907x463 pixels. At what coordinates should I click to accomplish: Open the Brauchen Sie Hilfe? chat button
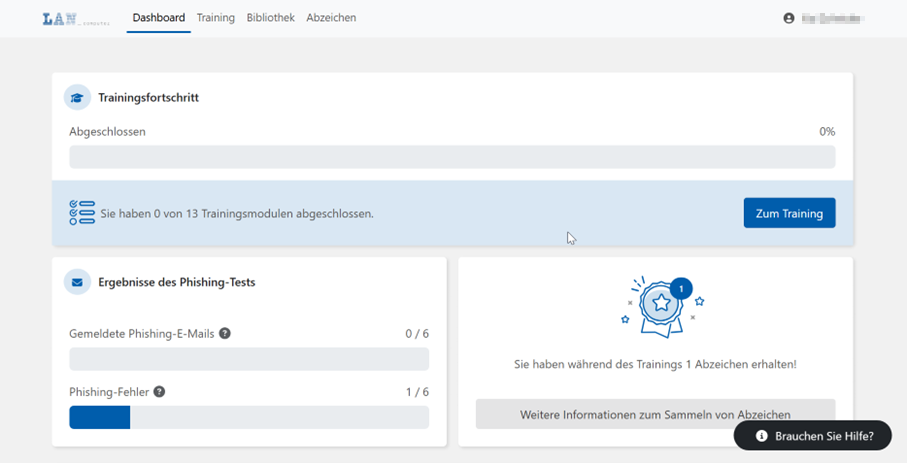pyautogui.click(x=812, y=436)
